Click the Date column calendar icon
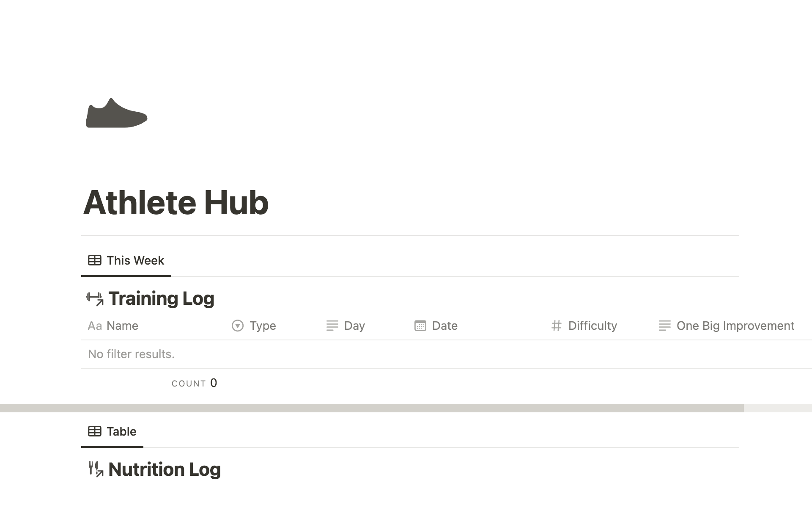The width and height of the screenshot is (812, 508). 420,326
